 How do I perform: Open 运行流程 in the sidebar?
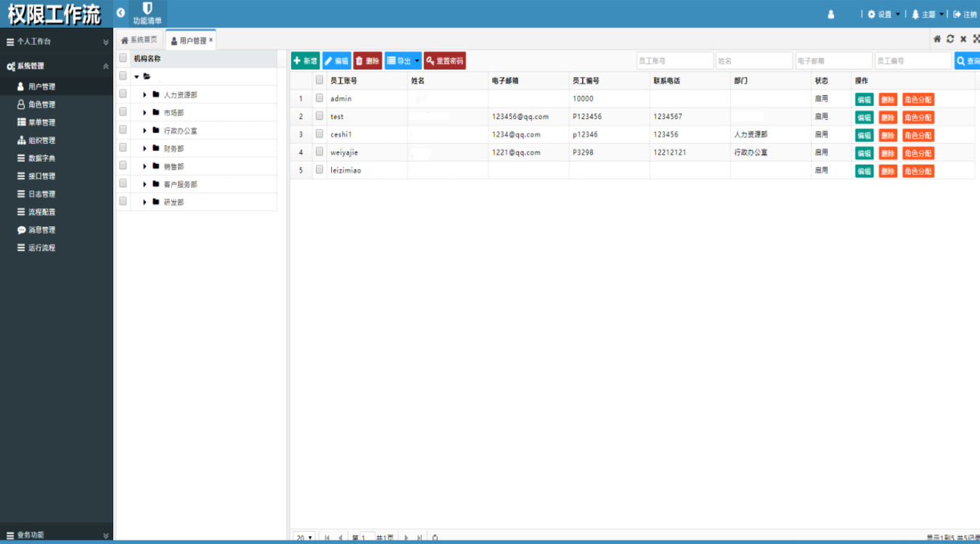tap(57, 247)
